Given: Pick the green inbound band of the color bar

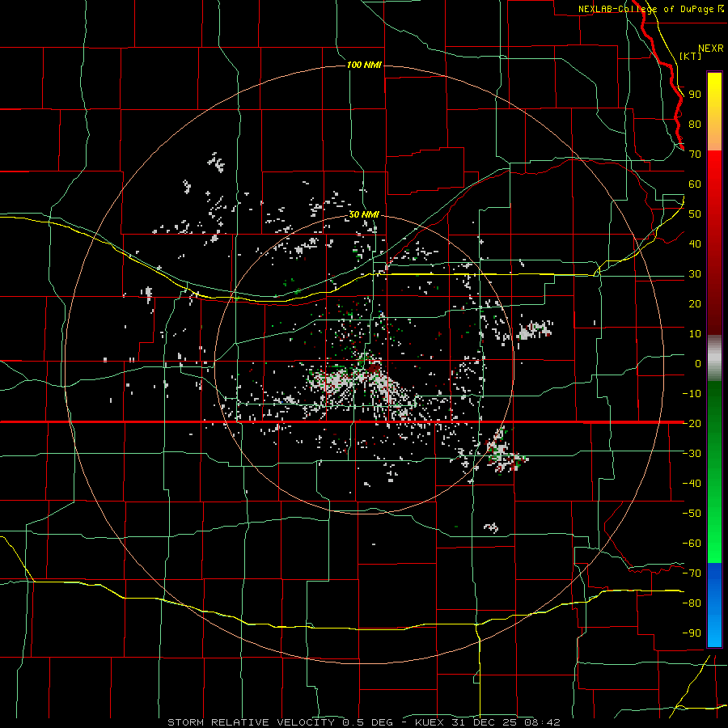Looking at the screenshot, I should pos(714,472).
